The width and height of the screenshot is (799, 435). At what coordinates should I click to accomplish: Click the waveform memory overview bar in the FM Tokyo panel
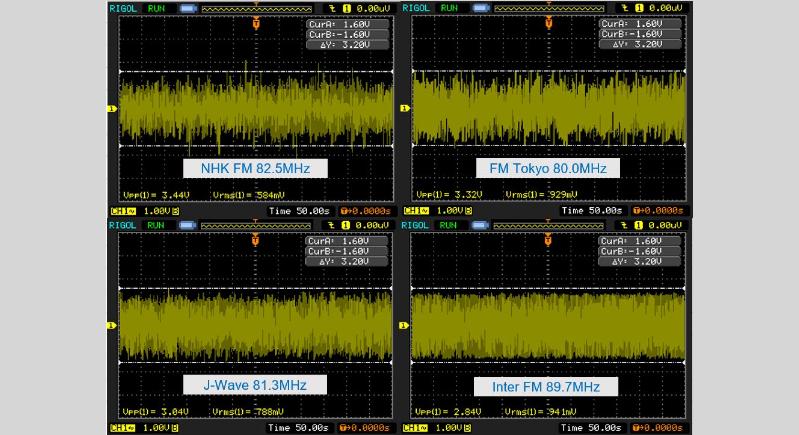[x=549, y=9]
